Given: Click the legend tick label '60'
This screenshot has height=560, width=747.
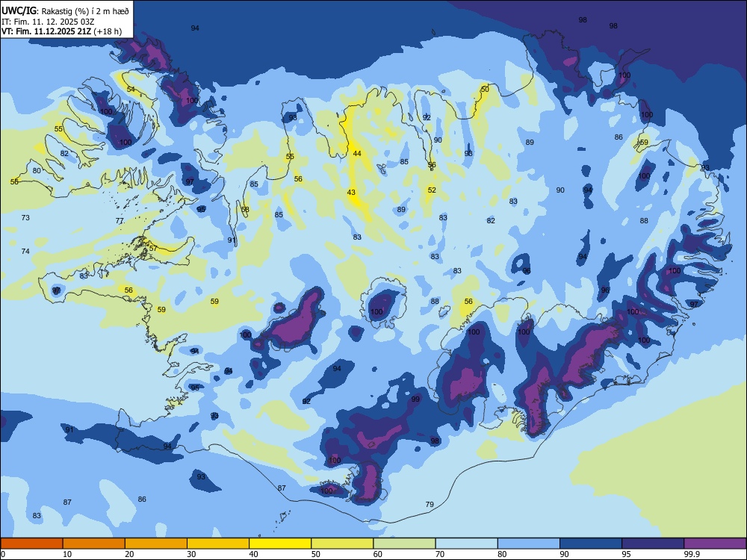Looking at the screenshot, I should 378,554.
